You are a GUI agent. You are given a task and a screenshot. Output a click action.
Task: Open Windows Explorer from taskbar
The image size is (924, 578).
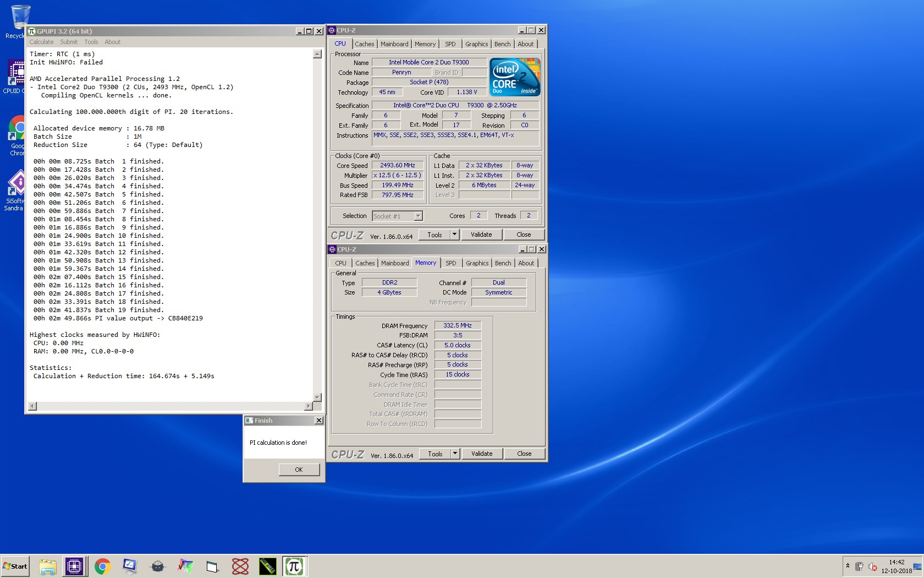pos(47,566)
